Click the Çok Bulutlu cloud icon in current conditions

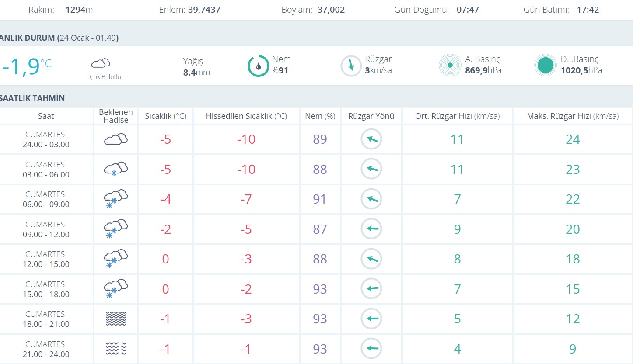click(100, 64)
